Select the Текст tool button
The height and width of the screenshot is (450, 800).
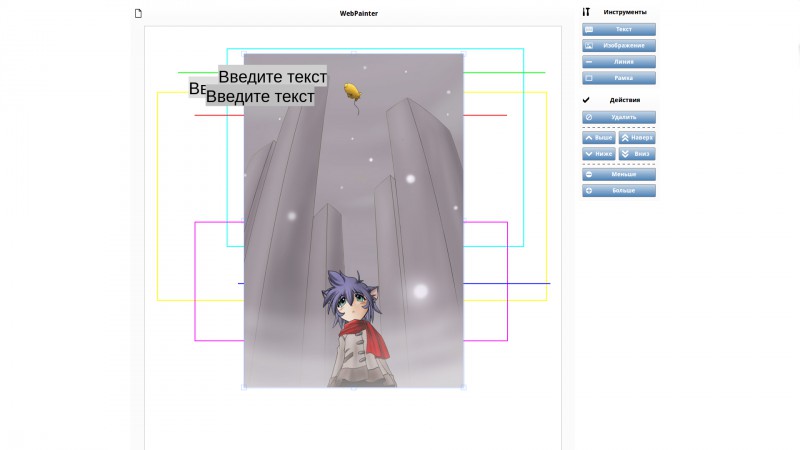tap(618, 29)
